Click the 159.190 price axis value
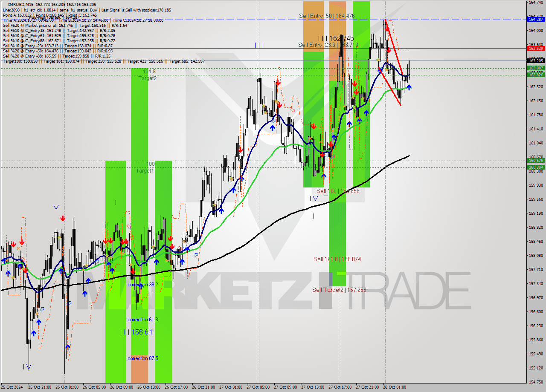This screenshot has height=392, width=546. 536,213
